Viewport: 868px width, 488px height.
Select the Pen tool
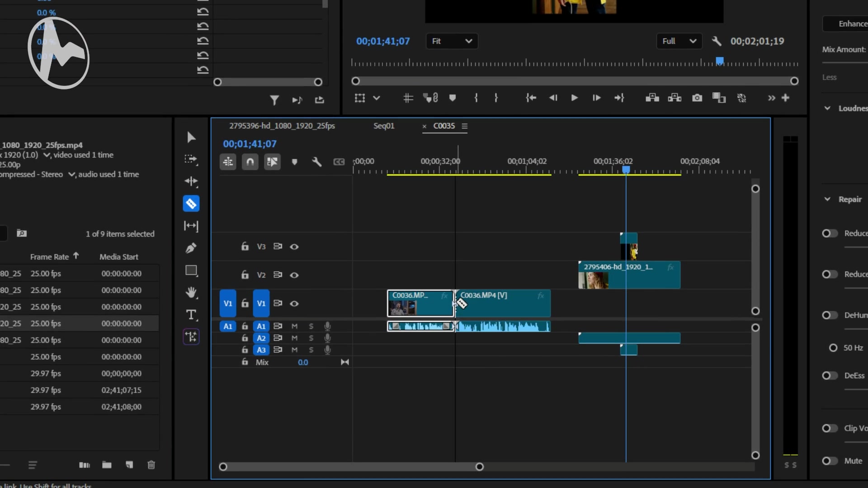pos(191,248)
